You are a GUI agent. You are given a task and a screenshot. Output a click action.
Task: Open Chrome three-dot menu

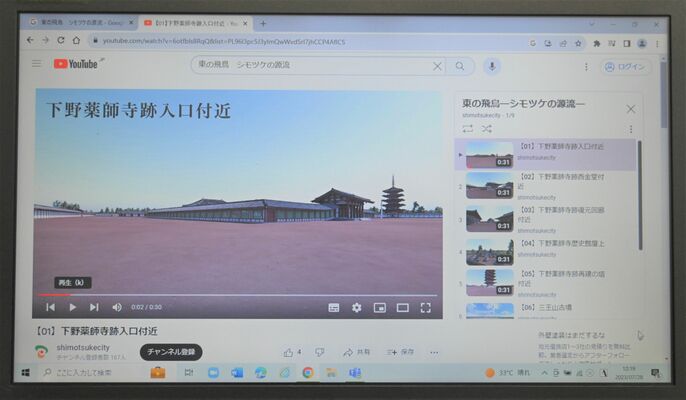click(x=657, y=44)
